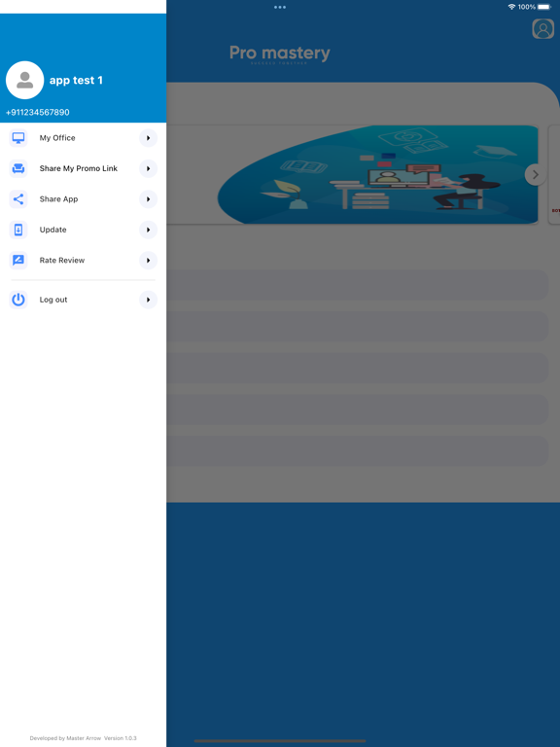Select Share My Promo Link menu item

pos(84,168)
